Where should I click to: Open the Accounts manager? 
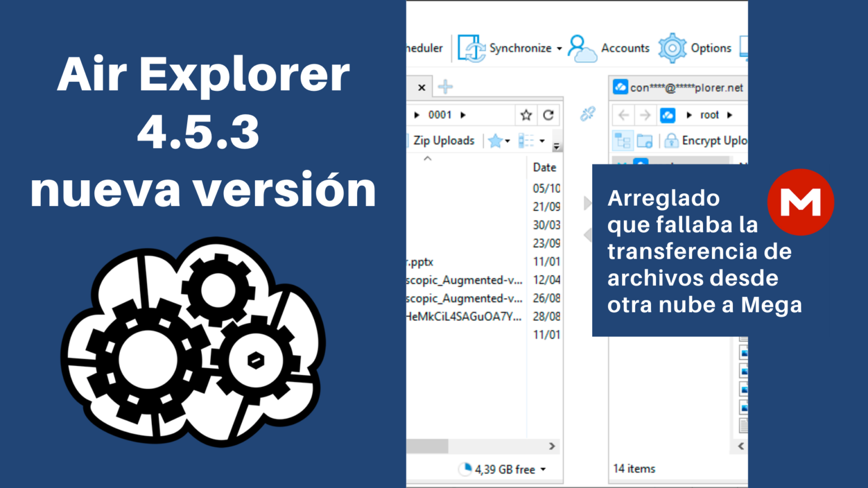582,48
